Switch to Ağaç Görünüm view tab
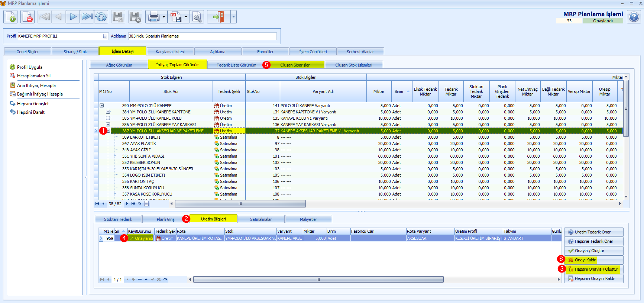Image resolution: width=644 pixels, height=303 pixels. tap(119, 65)
